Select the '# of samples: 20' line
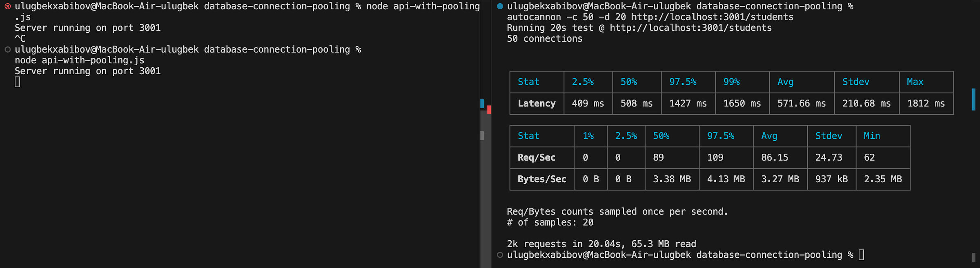 click(x=550, y=222)
